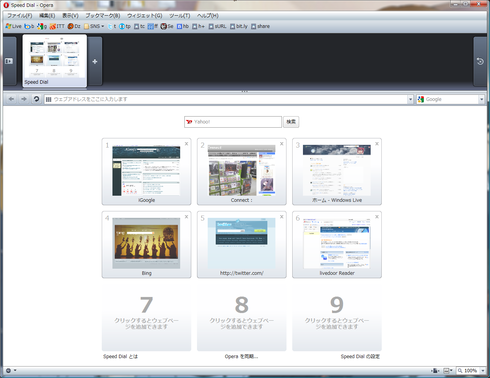Open the h+ bookmark

[x=198, y=26]
